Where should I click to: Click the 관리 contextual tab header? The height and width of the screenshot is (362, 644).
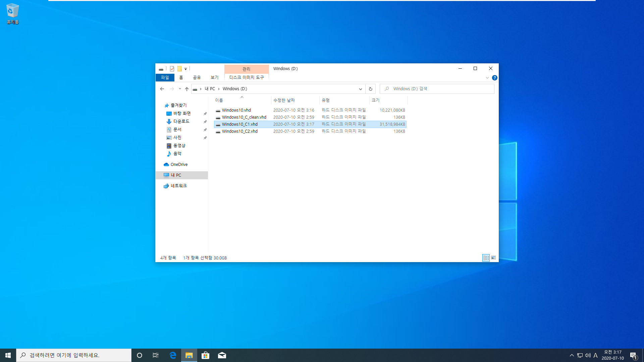click(x=247, y=69)
